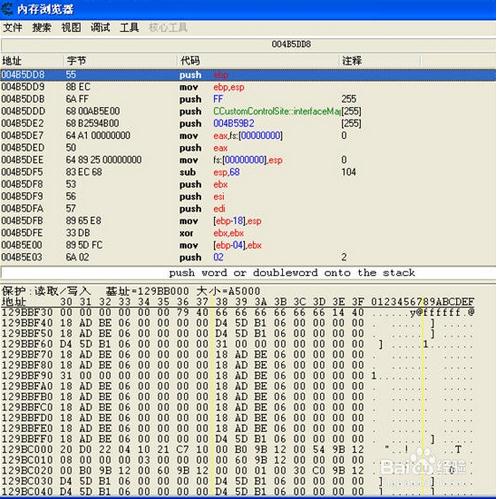The image size is (497, 499).
Task: Click hex dump row 129BC000
Action: pyautogui.click(x=238, y=450)
